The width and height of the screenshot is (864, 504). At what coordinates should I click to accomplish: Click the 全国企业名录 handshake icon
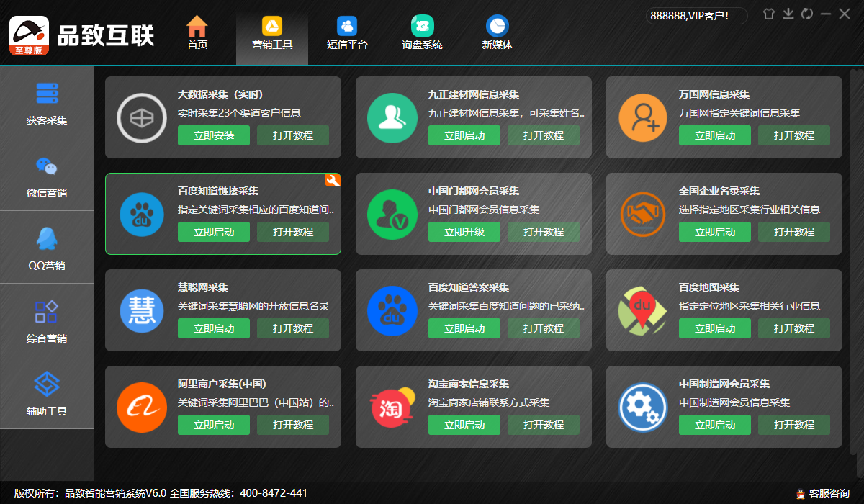point(642,213)
